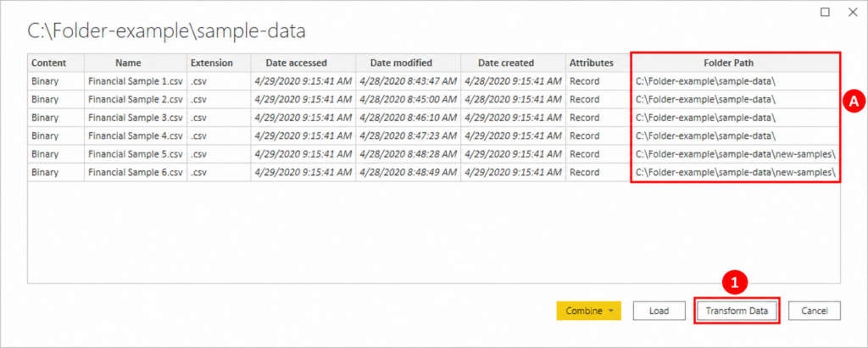Click date modified 4/28/2020 8:46:10 AM

408,118
